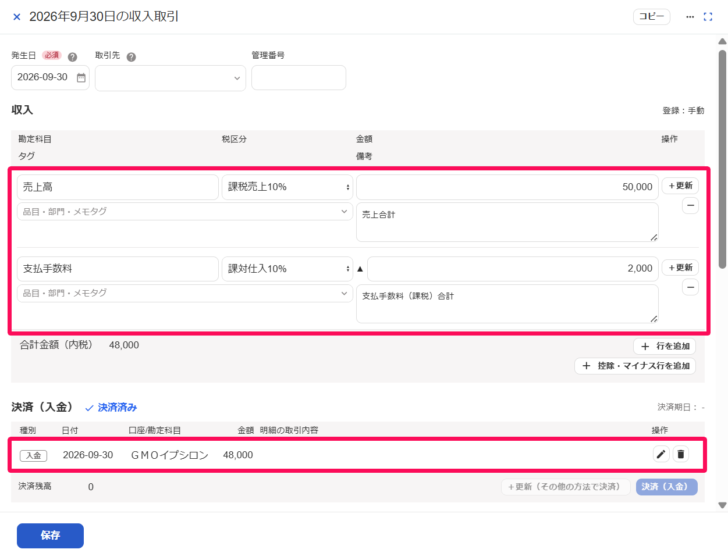The image size is (728, 560).
Task: Click the コピー button
Action: [652, 16]
